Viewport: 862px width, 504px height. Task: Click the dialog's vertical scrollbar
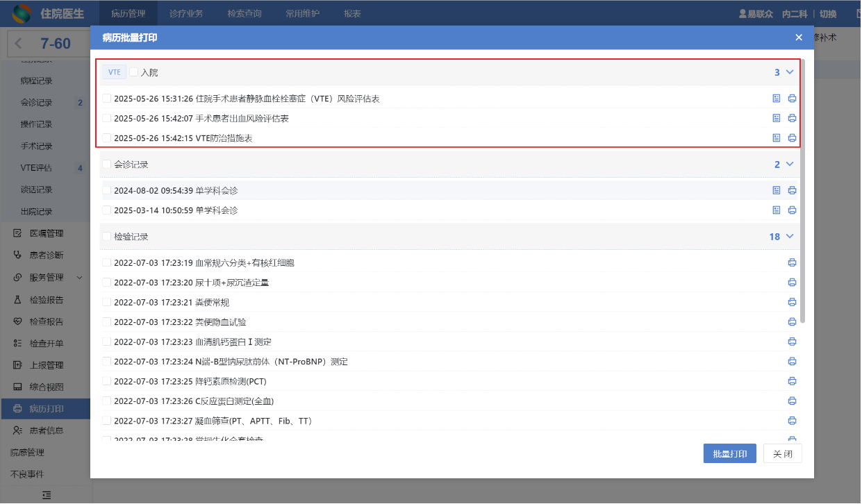click(803, 191)
